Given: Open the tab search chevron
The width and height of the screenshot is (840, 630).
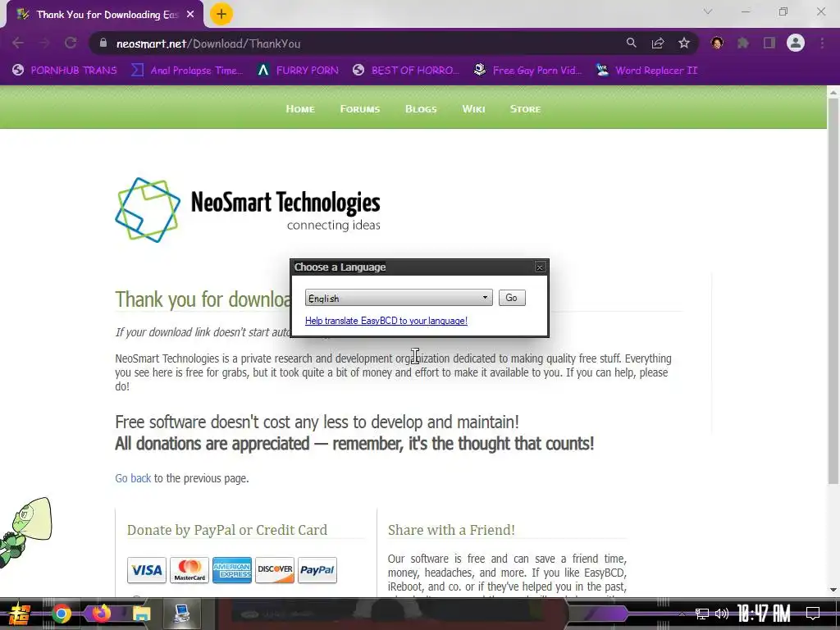Looking at the screenshot, I should pyautogui.click(x=708, y=11).
